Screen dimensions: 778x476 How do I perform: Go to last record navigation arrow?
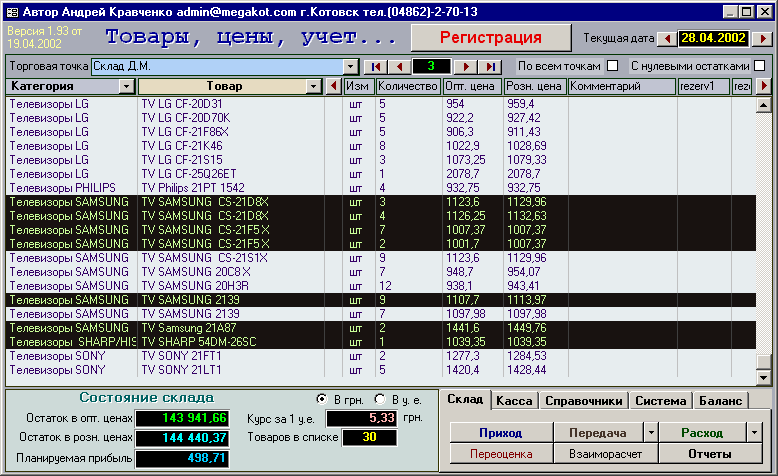490,67
